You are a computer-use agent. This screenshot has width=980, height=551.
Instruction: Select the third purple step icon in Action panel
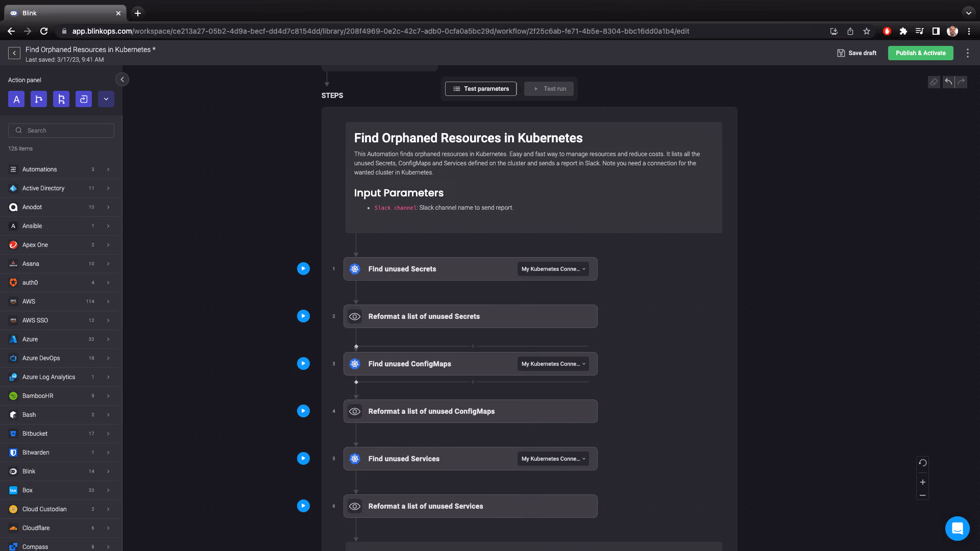61,99
